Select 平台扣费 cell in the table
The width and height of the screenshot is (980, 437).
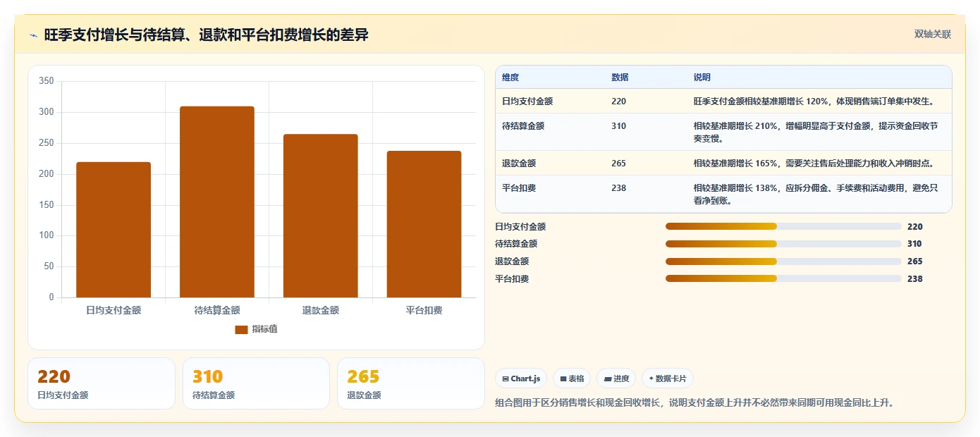pyautogui.click(x=519, y=188)
